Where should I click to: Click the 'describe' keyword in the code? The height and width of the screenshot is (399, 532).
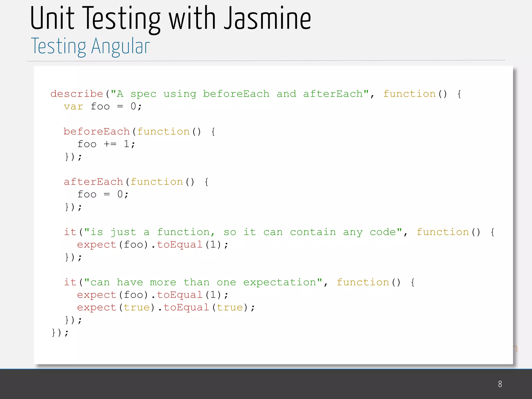coord(77,94)
